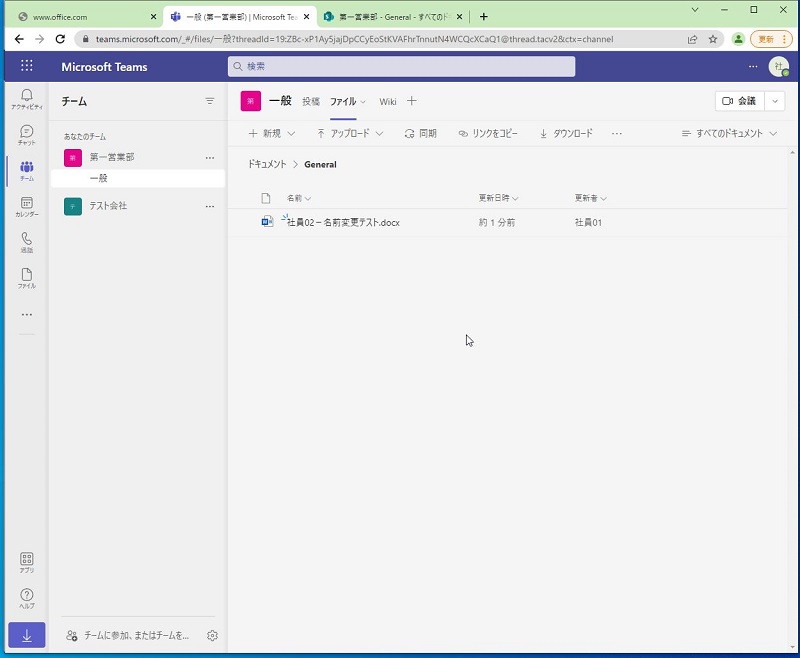This screenshot has height=658, width=800.
Task: Click the file type column header icon
Action: (x=266, y=198)
